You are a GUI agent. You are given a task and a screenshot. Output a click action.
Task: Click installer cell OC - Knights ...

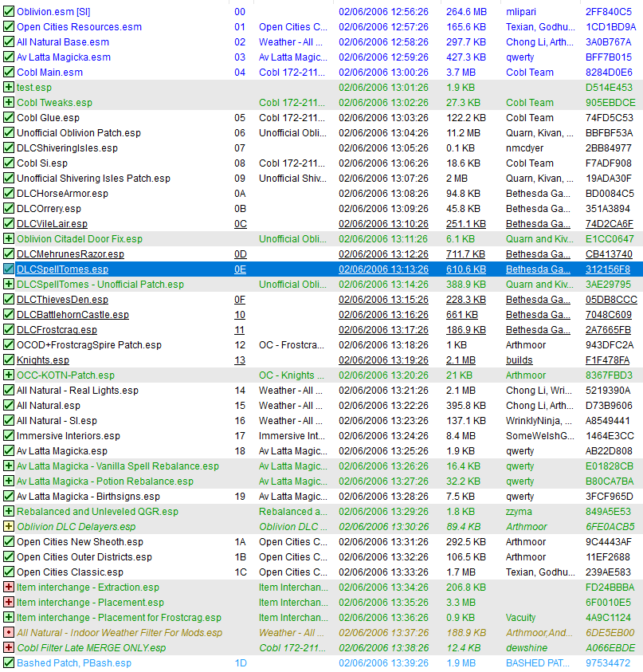(x=292, y=375)
